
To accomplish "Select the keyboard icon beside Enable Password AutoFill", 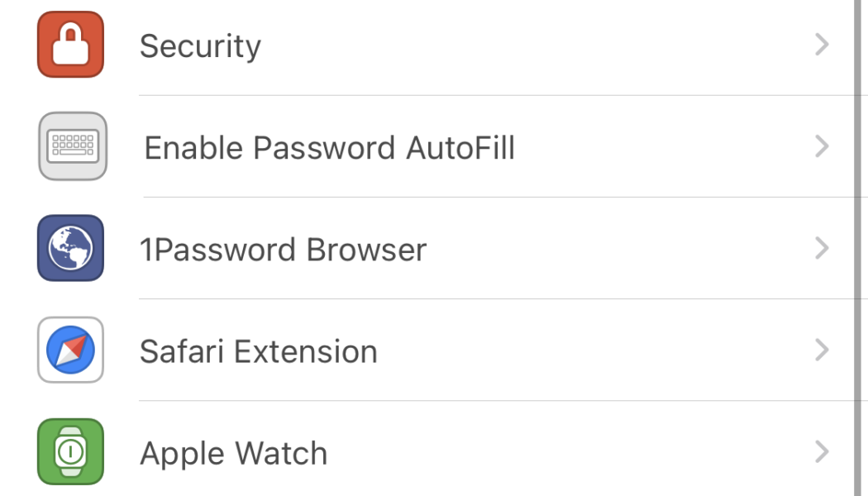I will click(71, 146).
